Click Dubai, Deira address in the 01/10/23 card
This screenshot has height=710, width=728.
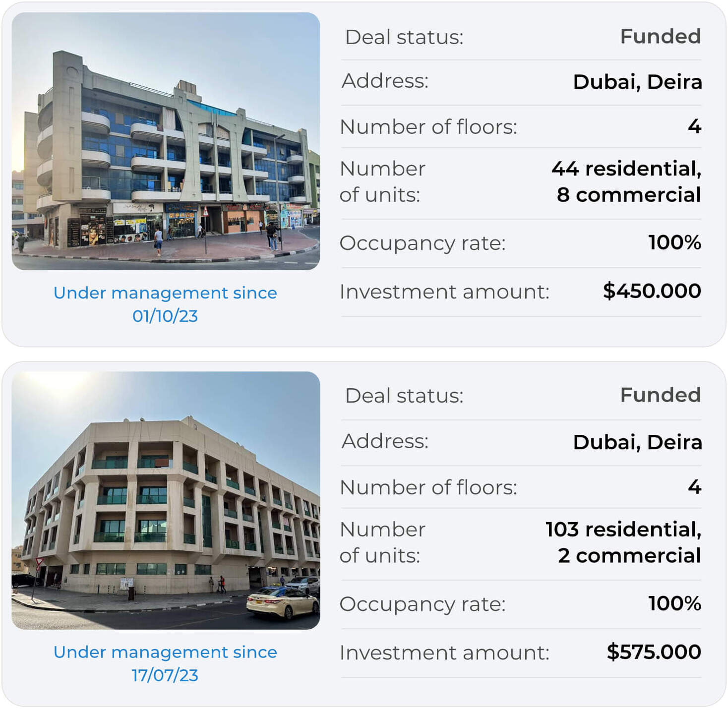(637, 82)
